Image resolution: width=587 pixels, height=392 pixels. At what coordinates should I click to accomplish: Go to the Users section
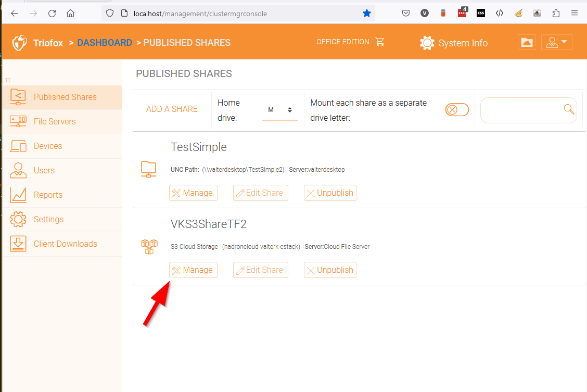click(62, 170)
